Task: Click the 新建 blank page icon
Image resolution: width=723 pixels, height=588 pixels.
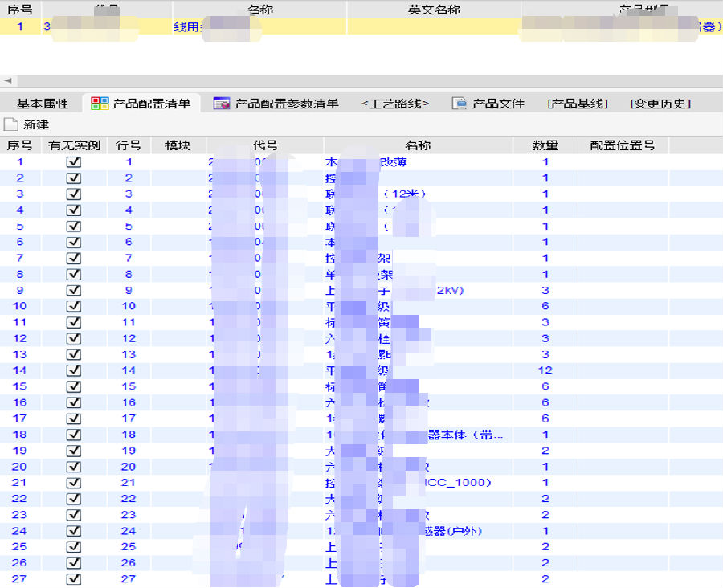Action: (10, 125)
